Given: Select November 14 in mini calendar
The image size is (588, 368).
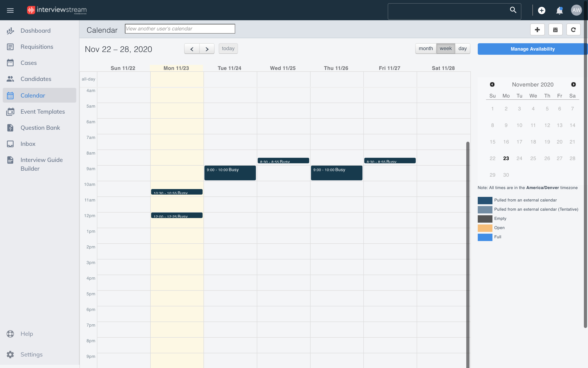Looking at the screenshot, I should (572, 125).
